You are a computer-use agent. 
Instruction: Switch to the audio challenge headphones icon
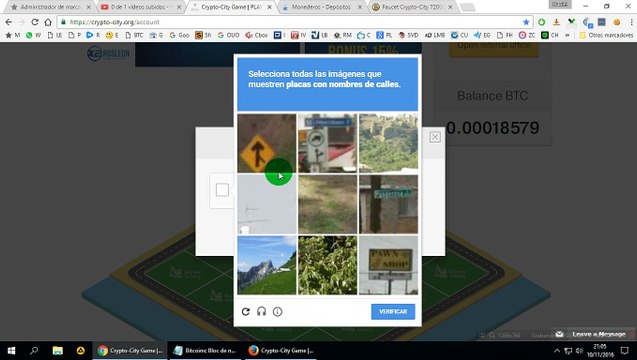coord(262,312)
